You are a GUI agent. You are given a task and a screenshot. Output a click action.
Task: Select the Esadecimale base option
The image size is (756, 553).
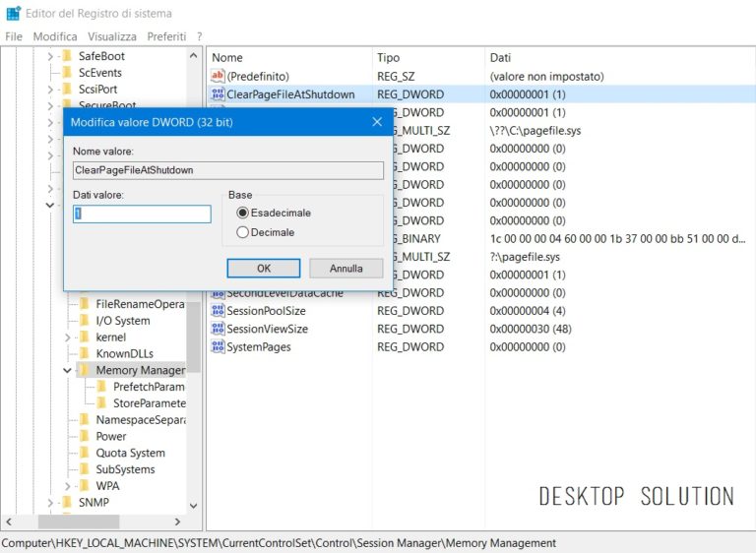tap(242, 213)
